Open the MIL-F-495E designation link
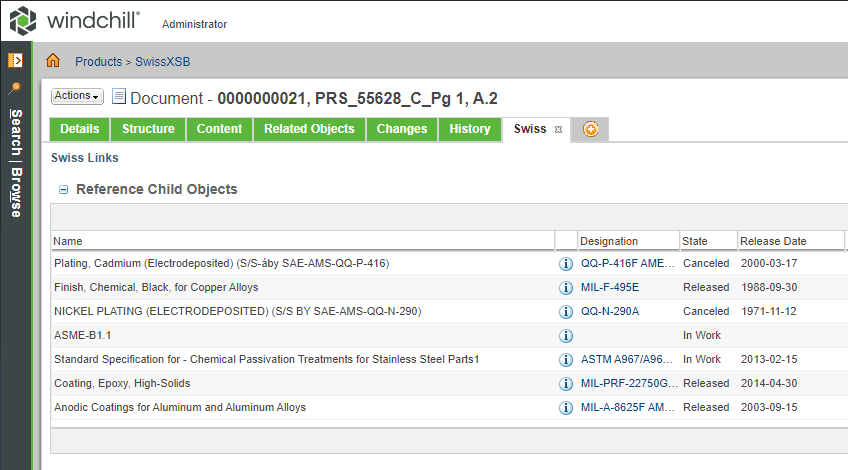This screenshot has height=470, width=848. point(610,287)
